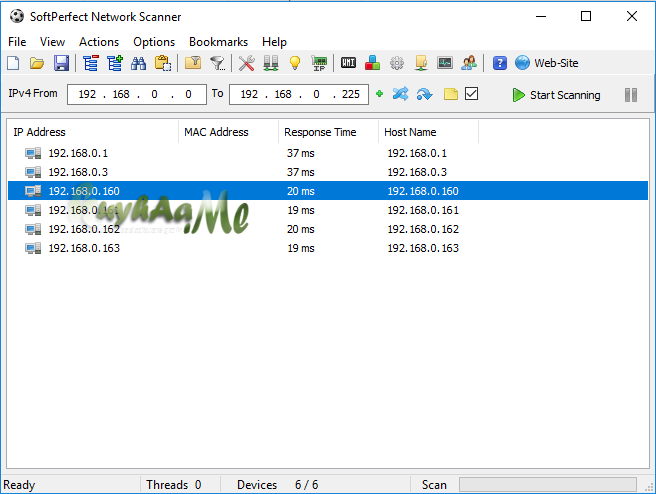Click the remote computer monitor icon

pos(421,63)
